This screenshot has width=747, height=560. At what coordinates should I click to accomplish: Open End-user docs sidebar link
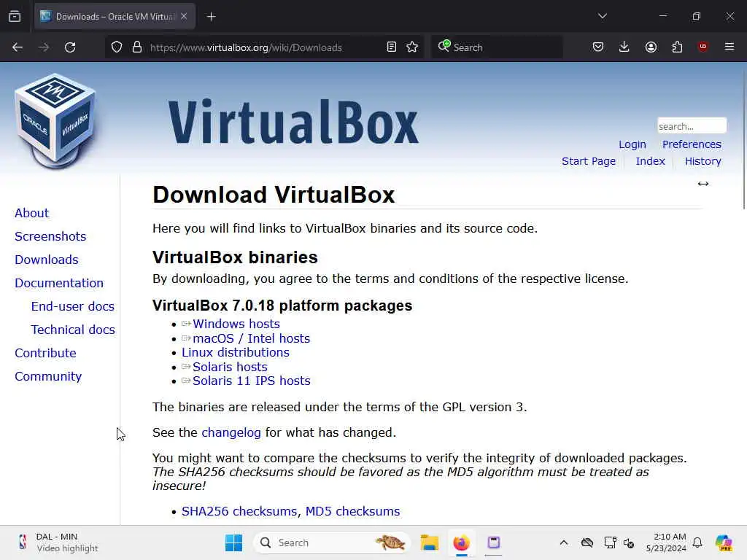click(72, 306)
